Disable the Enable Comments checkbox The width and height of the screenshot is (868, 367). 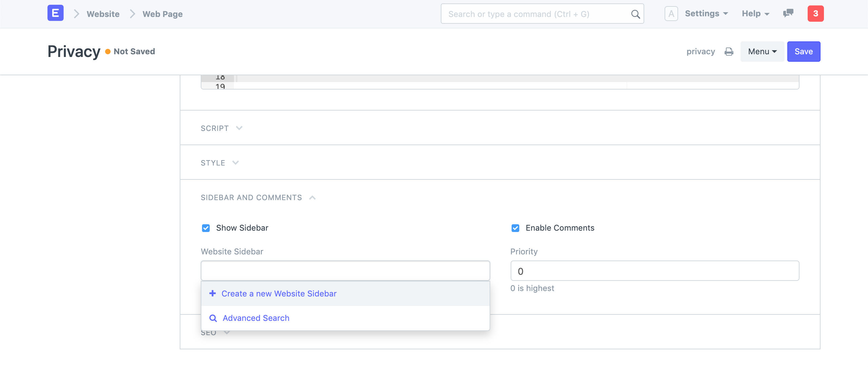click(515, 228)
